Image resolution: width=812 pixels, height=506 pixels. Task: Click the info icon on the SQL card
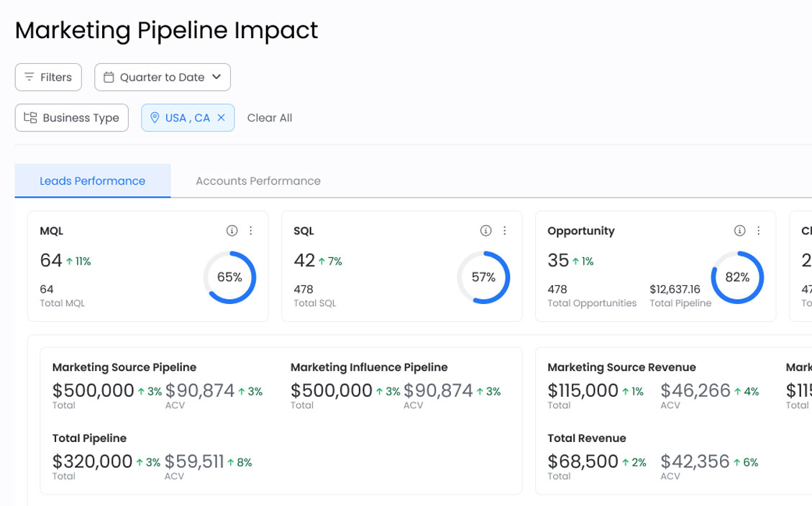[x=485, y=231]
